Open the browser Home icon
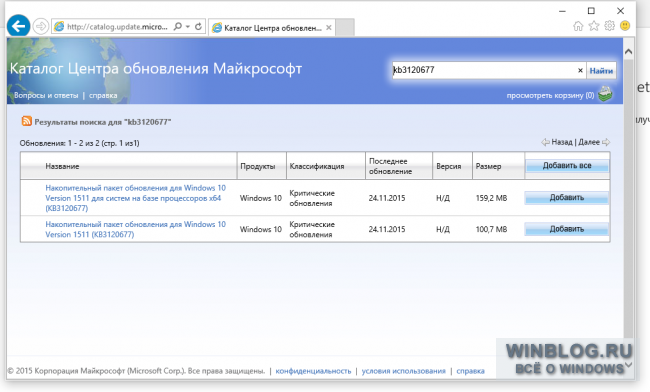 click(578, 26)
